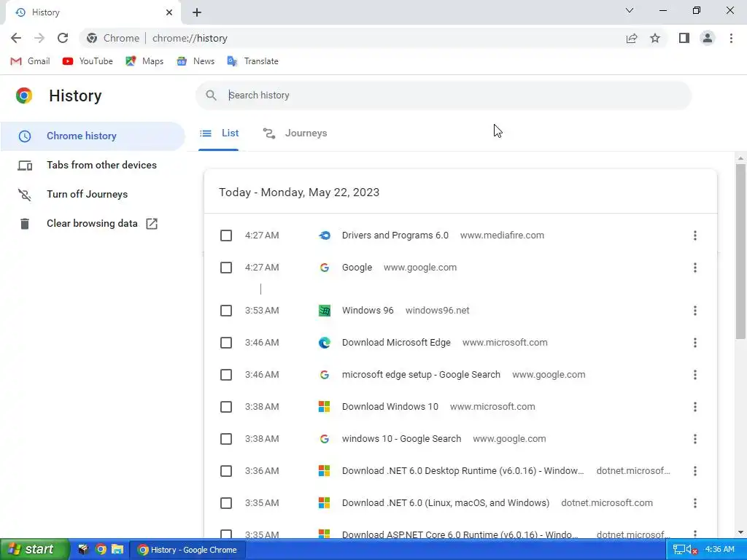This screenshot has width=747, height=560.
Task: Open the Download Windows 10 link
Action: (x=390, y=407)
